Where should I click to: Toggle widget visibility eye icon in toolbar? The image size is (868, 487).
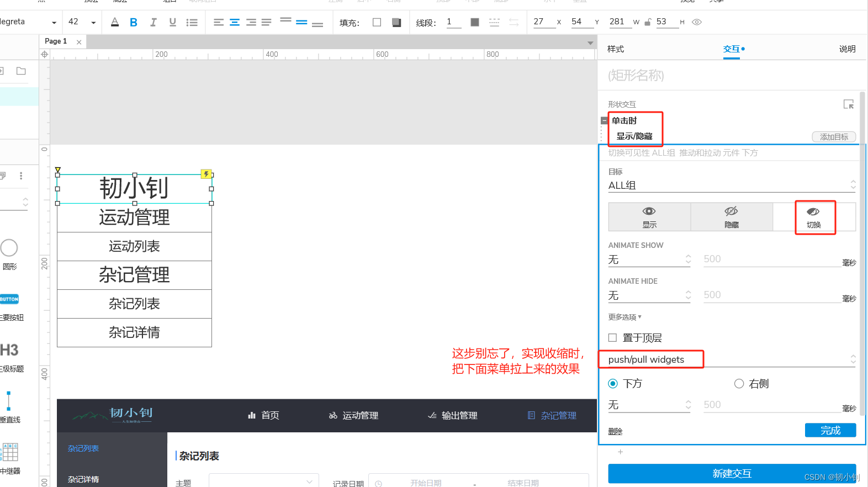coord(697,22)
